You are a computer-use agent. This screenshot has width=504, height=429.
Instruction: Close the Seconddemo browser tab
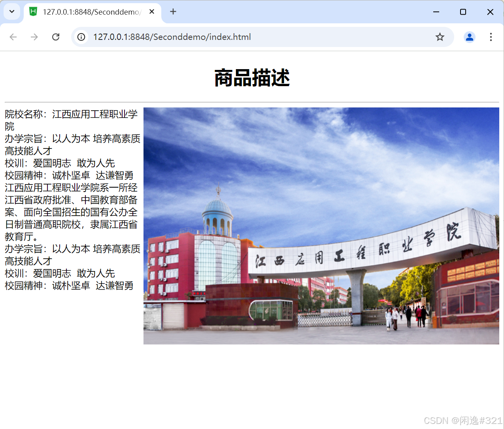click(x=152, y=12)
